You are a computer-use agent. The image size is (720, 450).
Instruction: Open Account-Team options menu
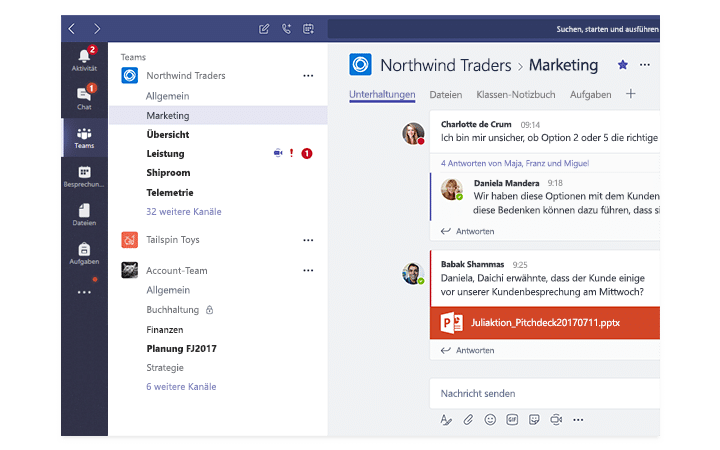coord(308,270)
